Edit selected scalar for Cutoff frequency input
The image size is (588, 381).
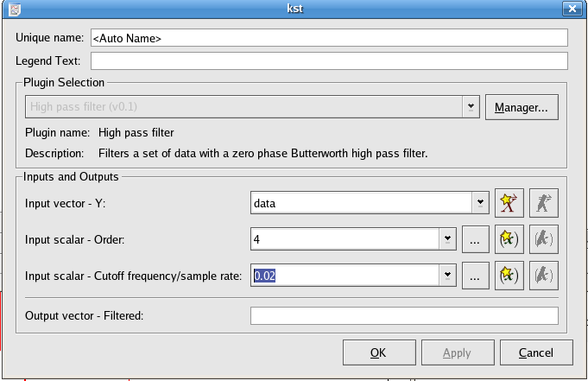tap(543, 276)
